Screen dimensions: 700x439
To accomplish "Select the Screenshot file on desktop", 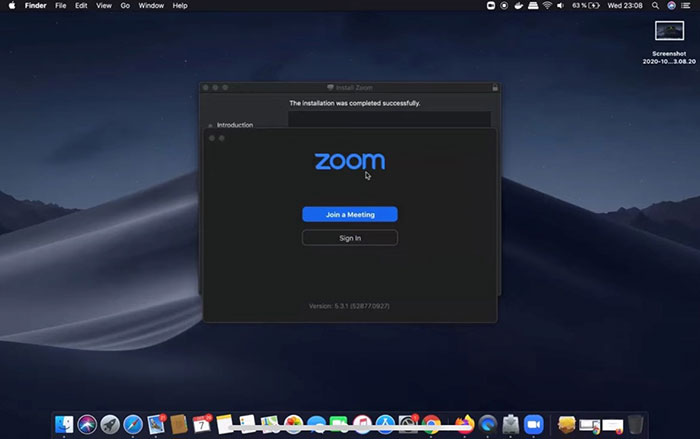I will [669, 31].
